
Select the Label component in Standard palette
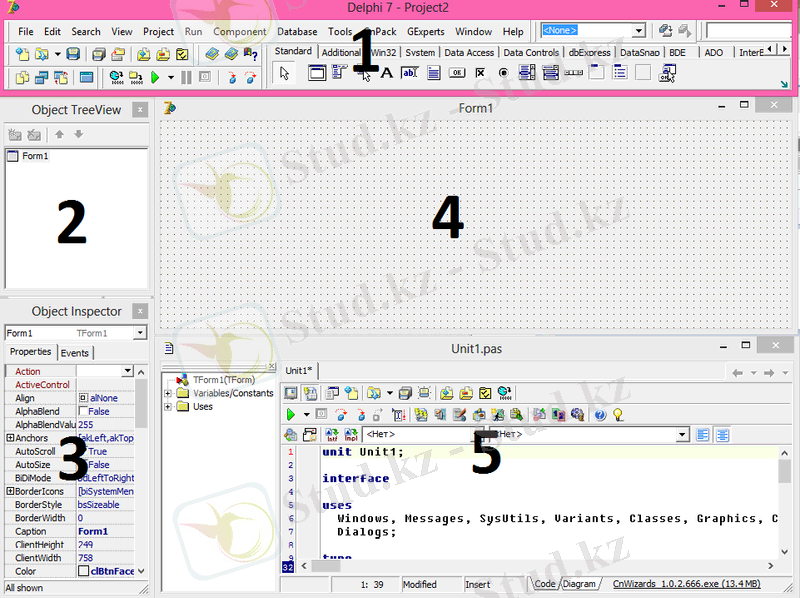point(386,73)
